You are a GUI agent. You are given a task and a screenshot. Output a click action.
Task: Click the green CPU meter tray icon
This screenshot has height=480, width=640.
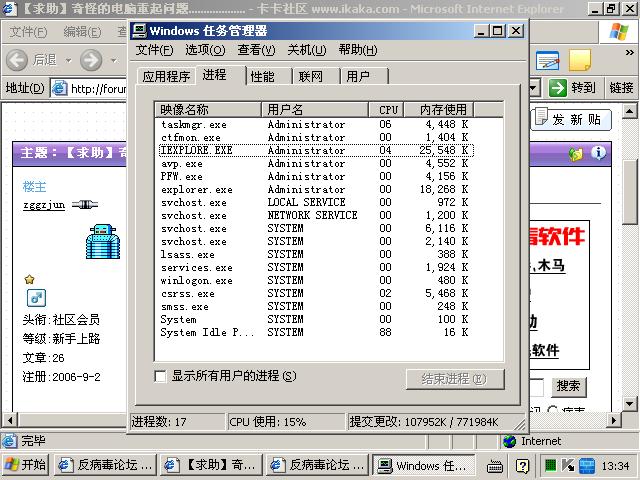(551, 465)
